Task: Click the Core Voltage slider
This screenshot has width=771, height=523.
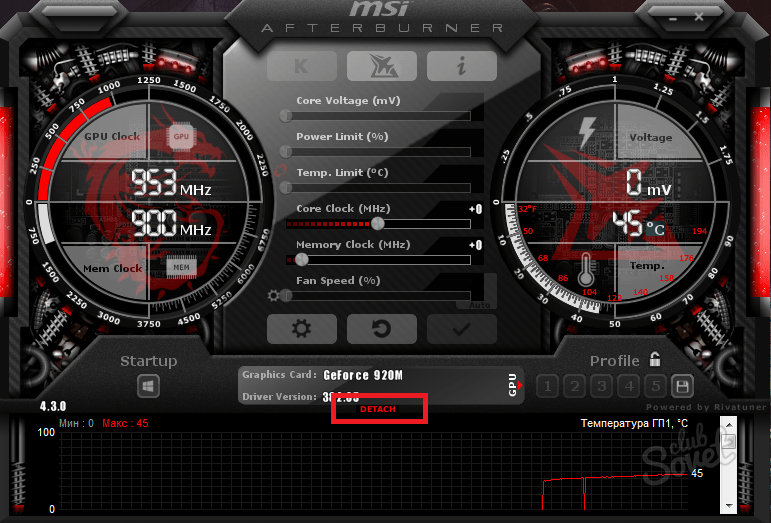Action: pos(378,116)
